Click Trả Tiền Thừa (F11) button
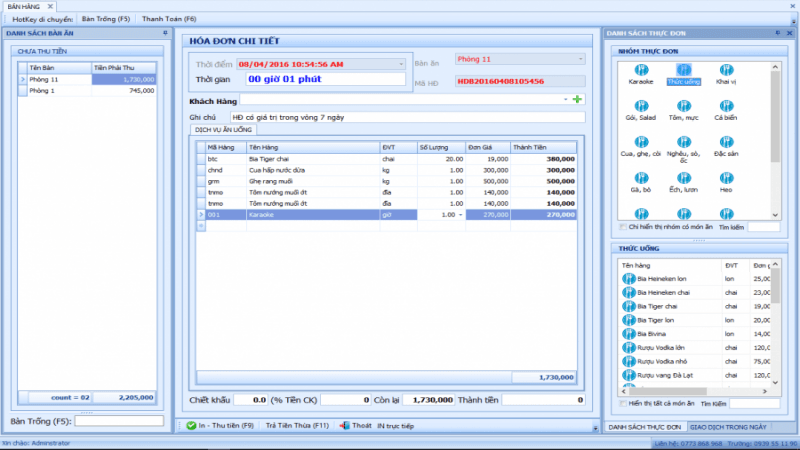The height and width of the screenshot is (450, 800). coord(297,426)
